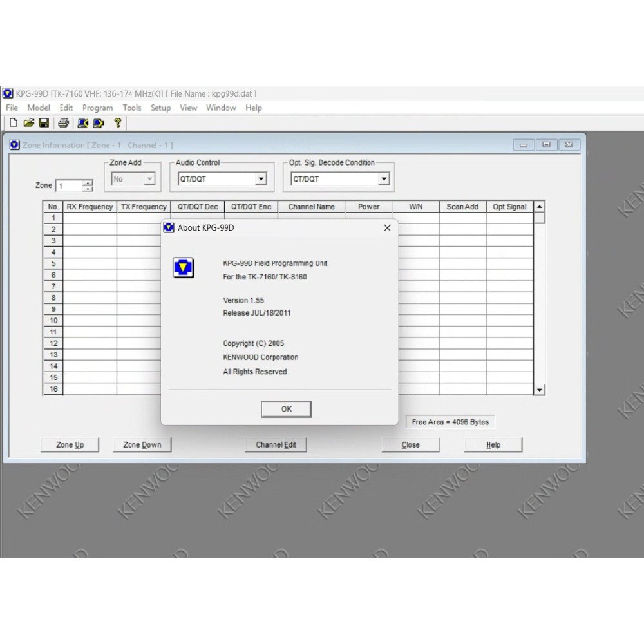Expand the Audio Control dropdown

(261, 180)
